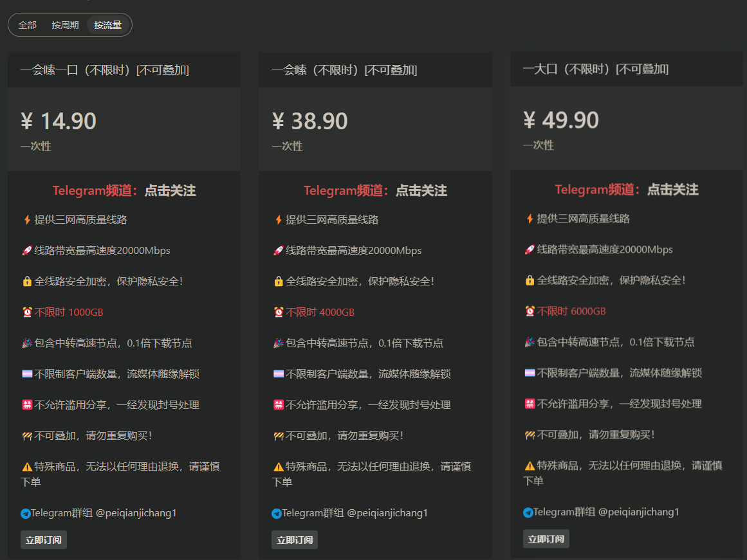Click the plan title 一会嗦一口（不限时）[不可叠加]
Screen dimensions: 747x560
click(105, 71)
